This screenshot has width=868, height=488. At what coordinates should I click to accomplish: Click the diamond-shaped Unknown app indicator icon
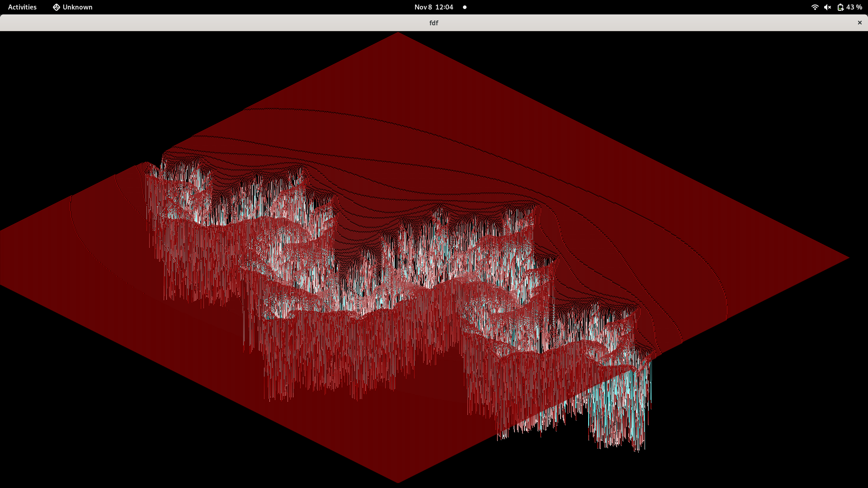(56, 7)
